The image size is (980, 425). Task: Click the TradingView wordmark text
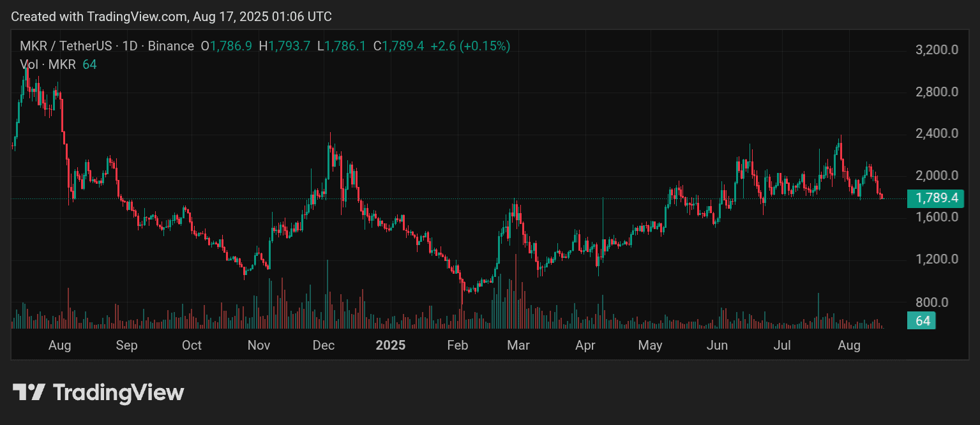coord(118,392)
